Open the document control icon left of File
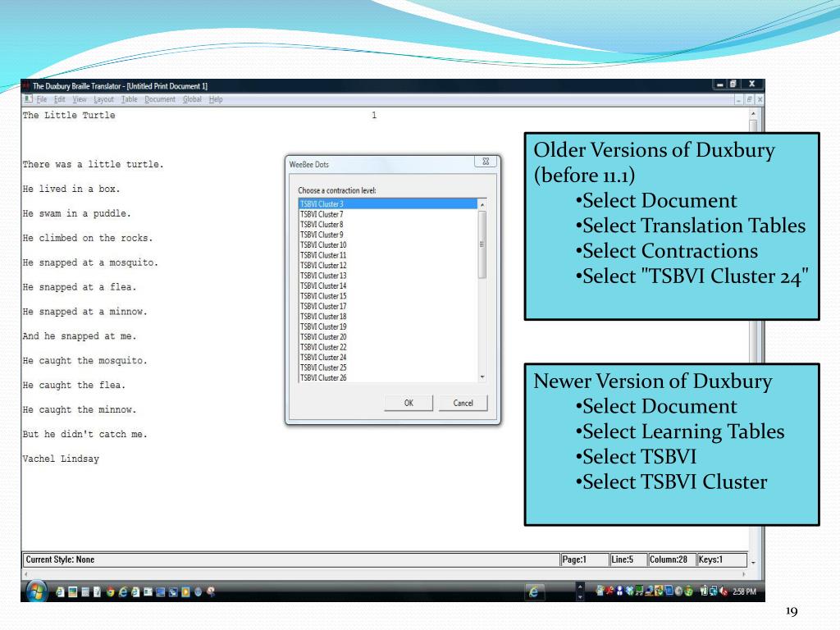 [x=28, y=99]
